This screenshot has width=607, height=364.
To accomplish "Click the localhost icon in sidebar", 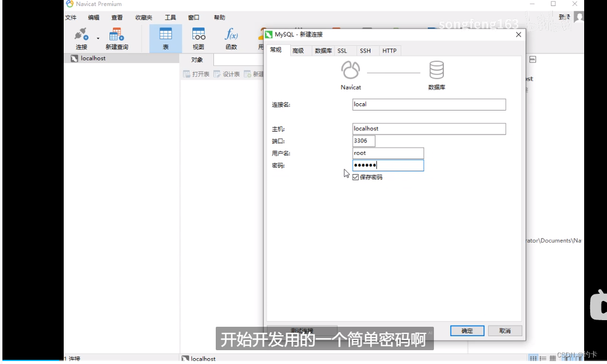I will [x=75, y=58].
